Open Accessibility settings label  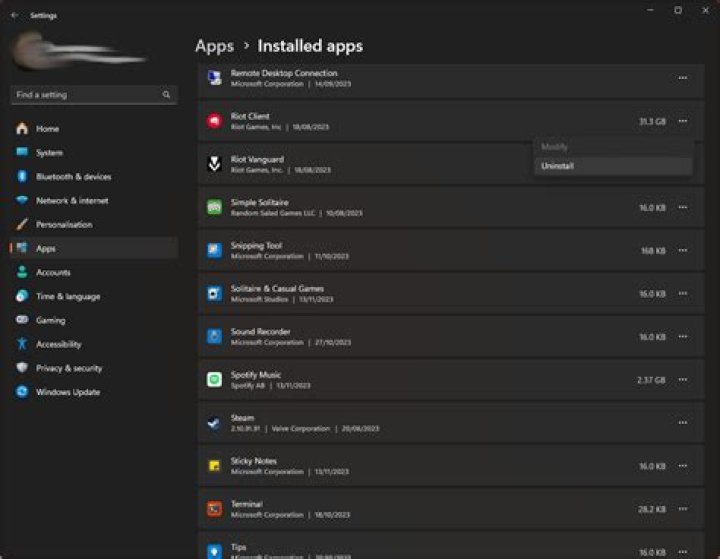click(x=59, y=344)
